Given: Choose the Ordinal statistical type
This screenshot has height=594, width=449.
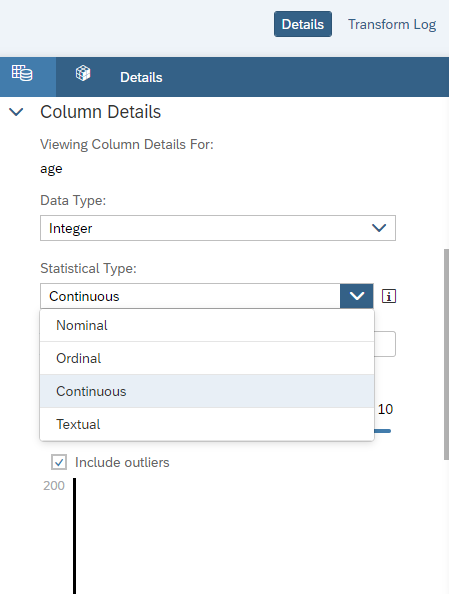Looking at the screenshot, I should pyautogui.click(x=207, y=358).
